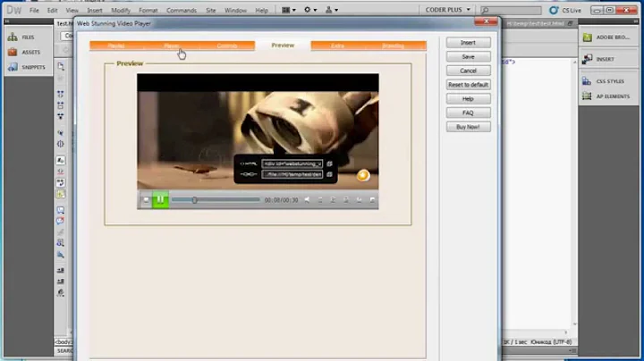Viewport: 644px width, 361px height.
Task: Open the Commands menu
Action: [181, 10]
